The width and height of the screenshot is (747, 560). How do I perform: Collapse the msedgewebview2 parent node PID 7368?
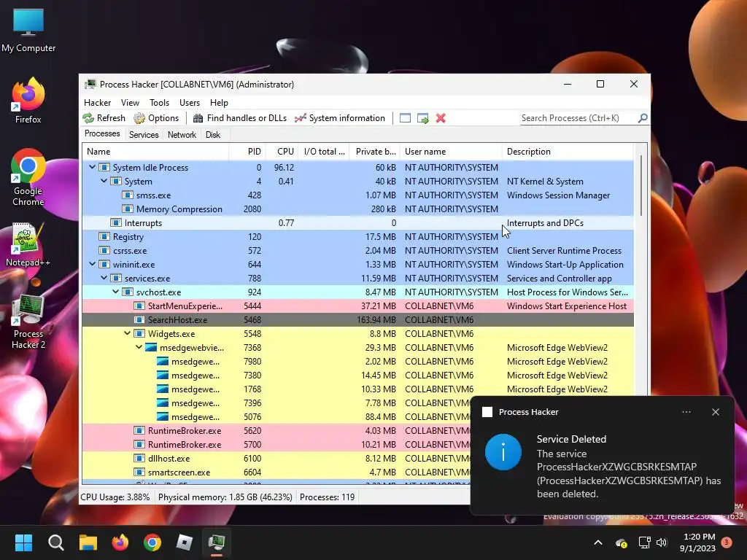(139, 347)
